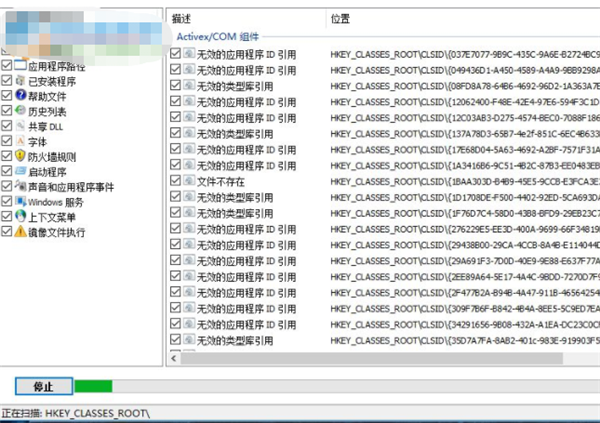Click the location path starting {037E7077
The width and height of the screenshot is (600, 423).
point(465,55)
